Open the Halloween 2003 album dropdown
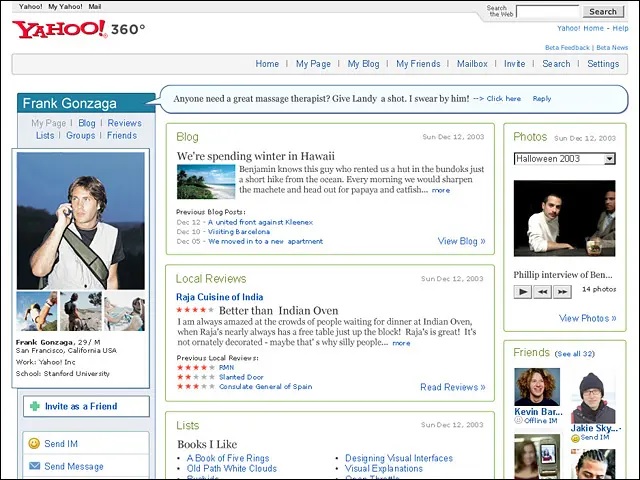 (x=609, y=159)
